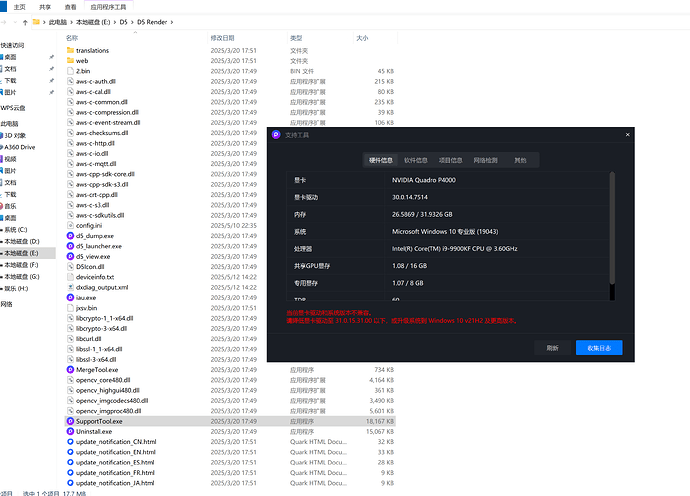The height and width of the screenshot is (496, 690).
Task: Sort files by the 名称 column header
Action: [x=72, y=38]
